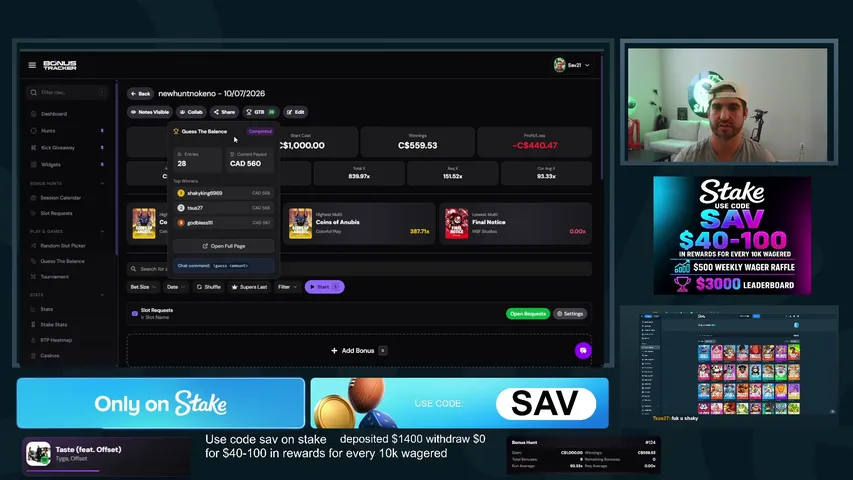Screen dimensions: 853x480
Task: Click the Widgets sidebar icon
Action: (34, 164)
